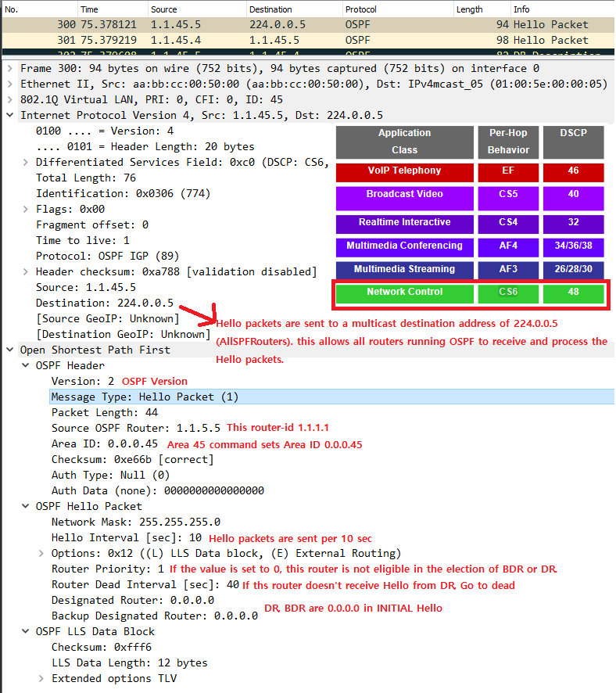The image size is (616, 693).
Task: Sort packets by the Info column header
Action: click(x=562, y=9)
